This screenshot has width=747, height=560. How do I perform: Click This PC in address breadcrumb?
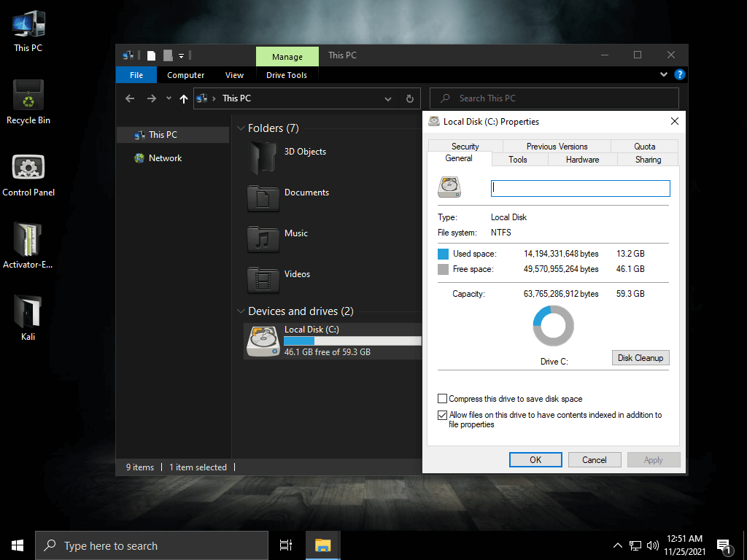[236, 98]
